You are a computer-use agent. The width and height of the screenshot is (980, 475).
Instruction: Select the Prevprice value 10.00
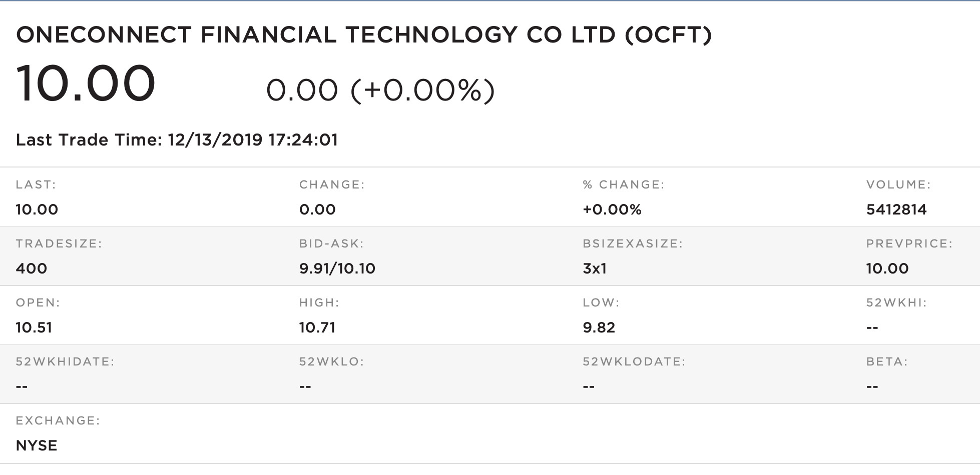[x=887, y=268]
